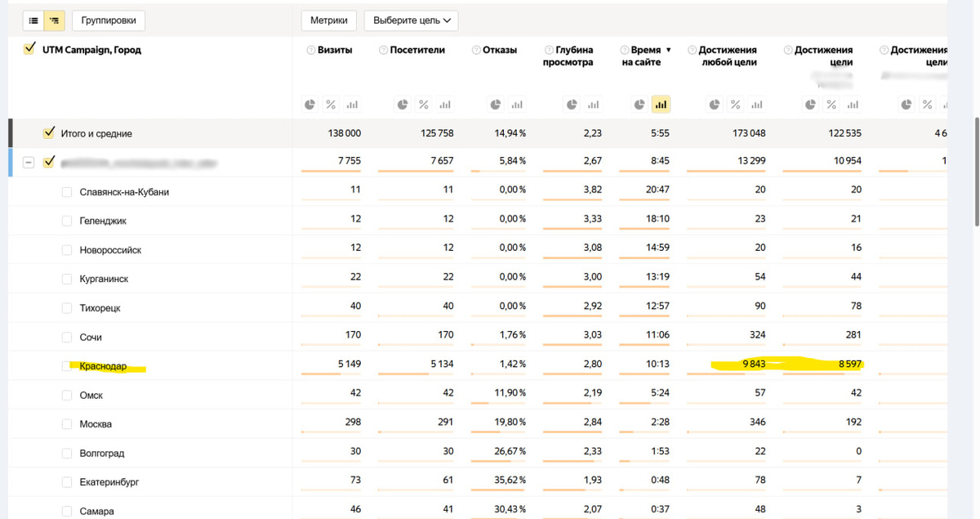Toggle active bar chart under Время на сайте
The image size is (980, 519).
(x=661, y=105)
